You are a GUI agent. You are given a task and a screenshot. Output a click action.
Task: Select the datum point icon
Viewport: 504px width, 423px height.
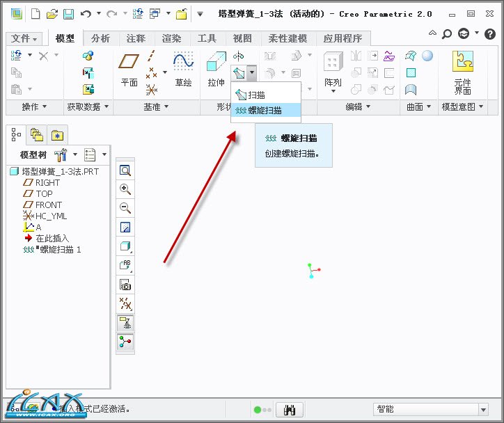click(x=151, y=73)
